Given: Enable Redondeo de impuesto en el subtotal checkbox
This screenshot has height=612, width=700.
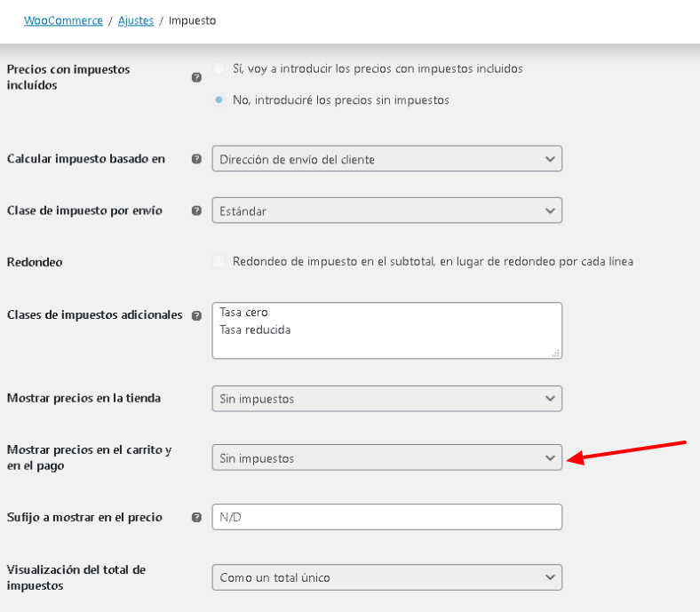Looking at the screenshot, I should point(219,261).
